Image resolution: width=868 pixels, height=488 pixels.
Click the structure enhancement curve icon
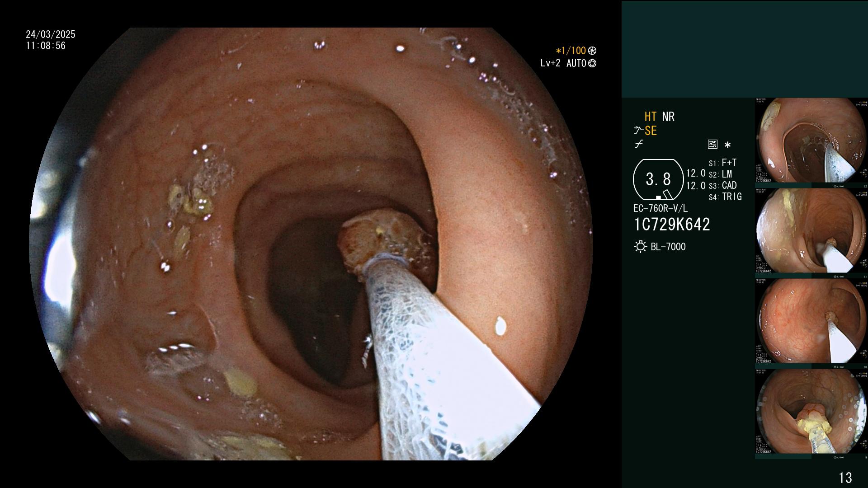click(x=638, y=131)
